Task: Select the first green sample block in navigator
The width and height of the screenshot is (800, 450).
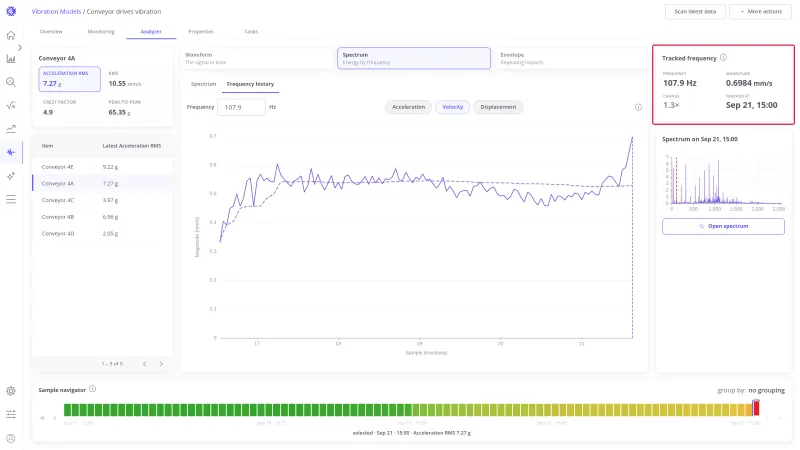Action: (67, 409)
